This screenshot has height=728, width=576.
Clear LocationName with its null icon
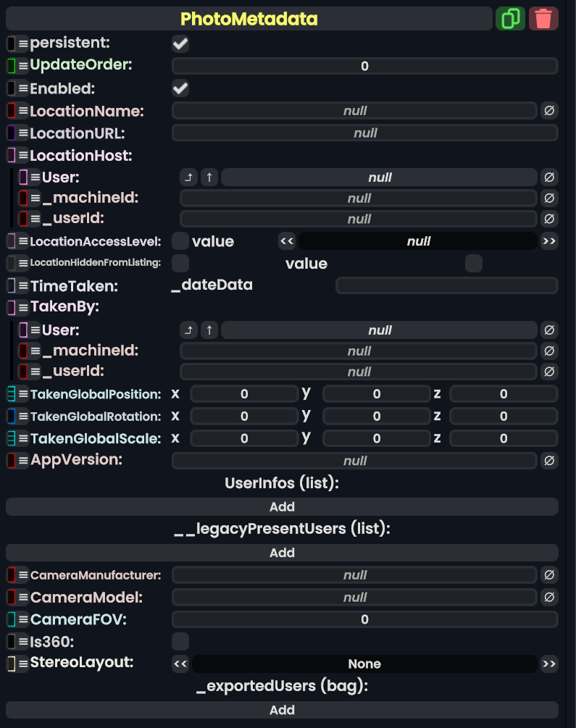(x=549, y=111)
